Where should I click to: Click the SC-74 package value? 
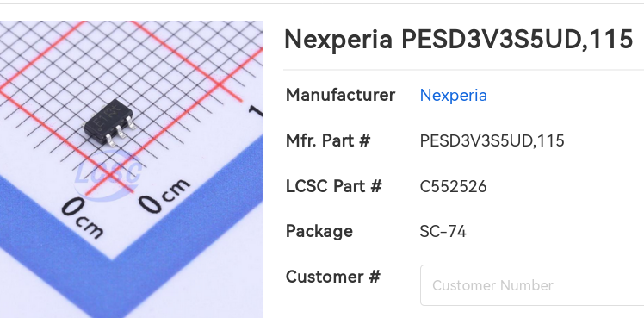pyautogui.click(x=443, y=232)
